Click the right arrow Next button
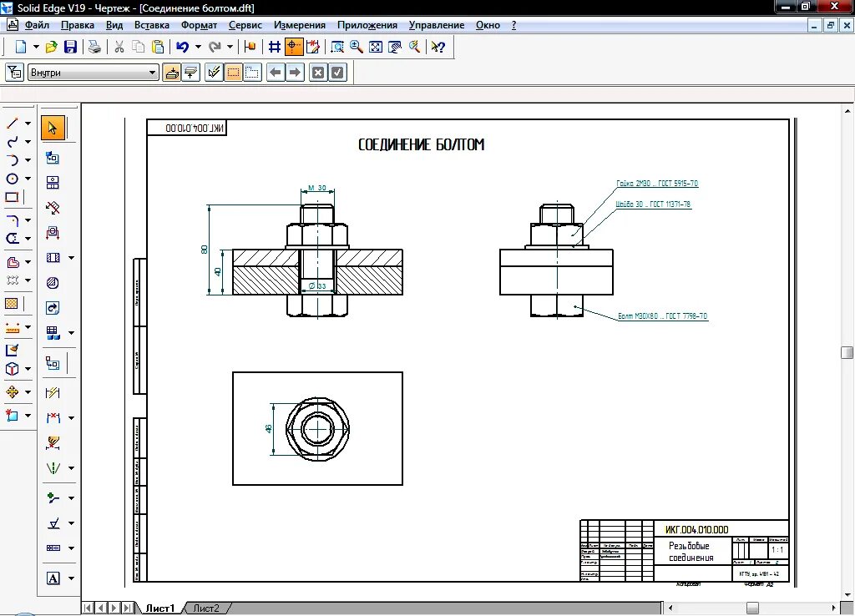The width and height of the screenshot is (855, 616). pos(295,73)
